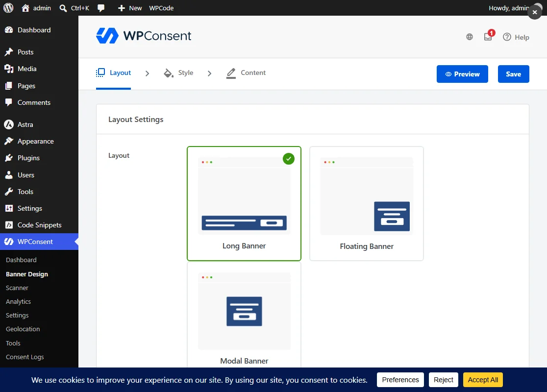This screenshot has height=392, width=547.
Task: Close the overlay with the X button
Action: click(534, 12)
